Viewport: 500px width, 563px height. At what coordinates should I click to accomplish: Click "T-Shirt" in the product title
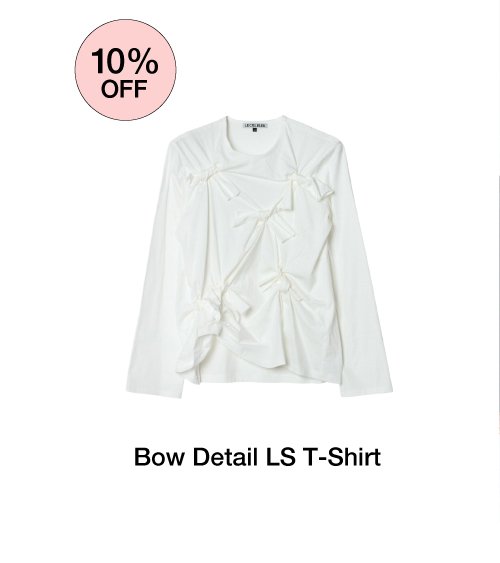[342, 457]
